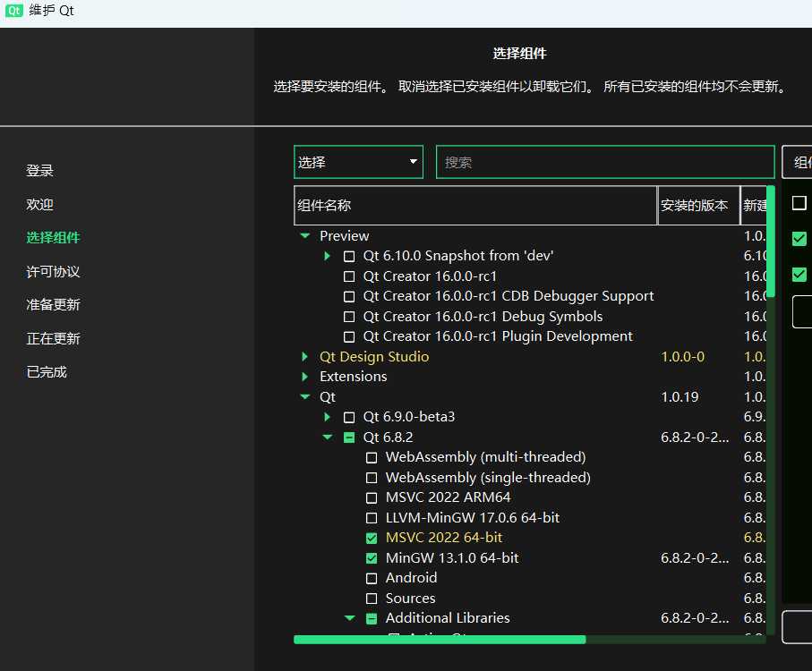Image resolution: width=812 pixels, height=671 pixels.
Task: Select Qt Creator 16.0.0-rc1 Plugin Development checkbox
Action: pyautogui.click(x=349, y=336)
